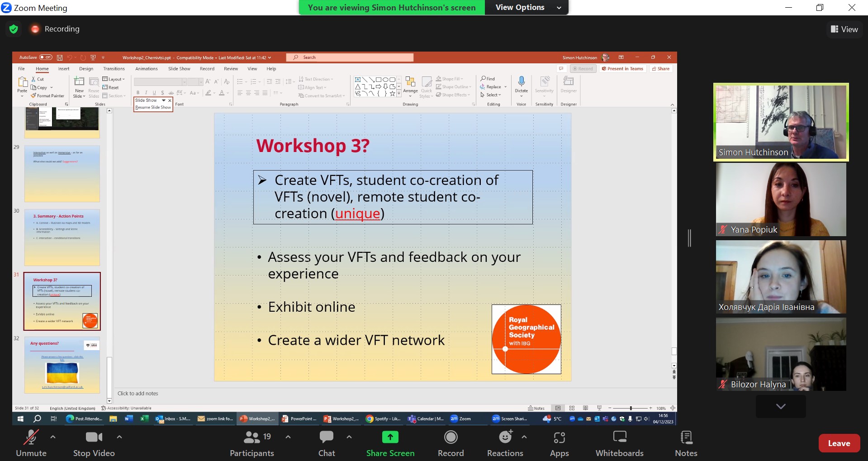Open Spotify Chrome window from taskbar
The height and width of the screenshot is (461, 868).
384,419
